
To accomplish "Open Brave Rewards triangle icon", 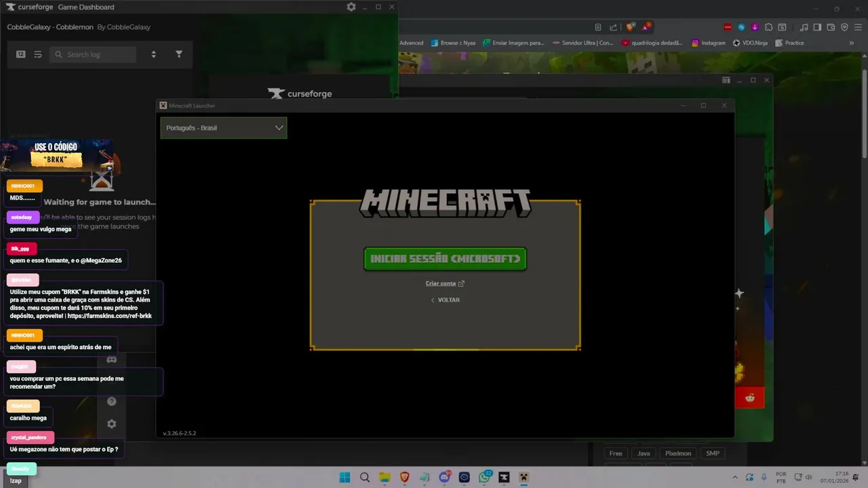I will tap(646, 27).
